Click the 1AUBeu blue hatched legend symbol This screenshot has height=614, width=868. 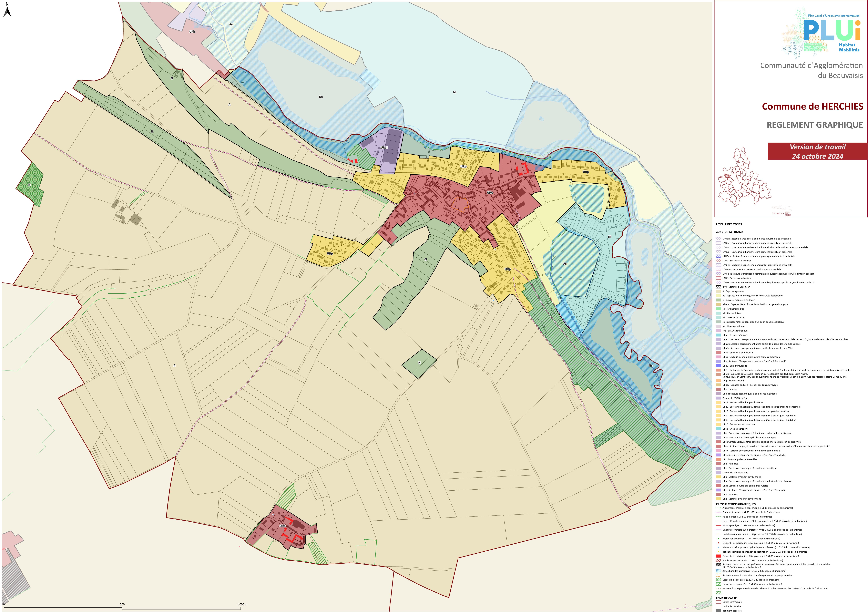point(718,256)
